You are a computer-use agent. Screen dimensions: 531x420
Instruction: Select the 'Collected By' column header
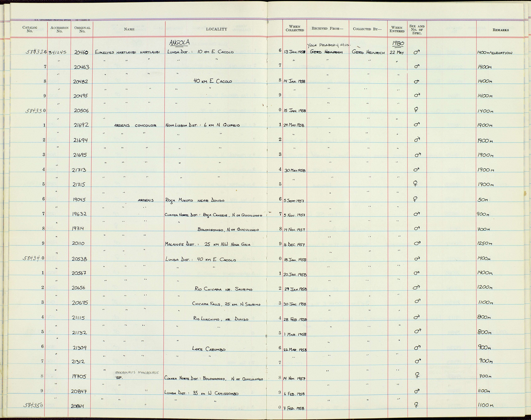(367, 29)
